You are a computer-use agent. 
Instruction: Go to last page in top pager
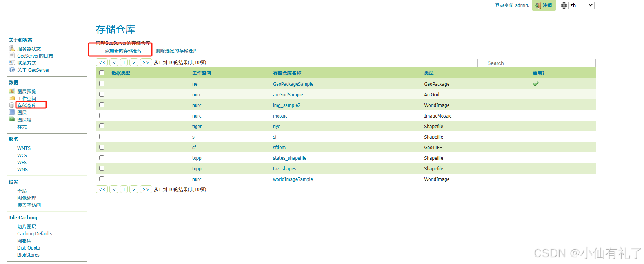tap(146, 63)
